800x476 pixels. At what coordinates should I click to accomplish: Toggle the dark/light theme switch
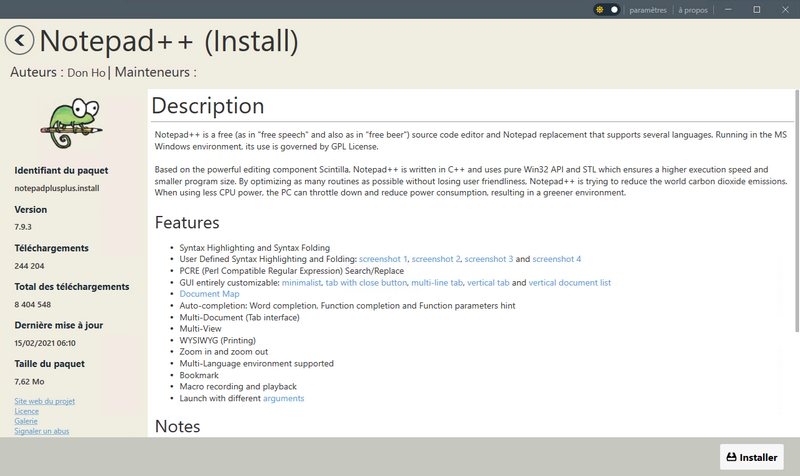tap(607, 10)
